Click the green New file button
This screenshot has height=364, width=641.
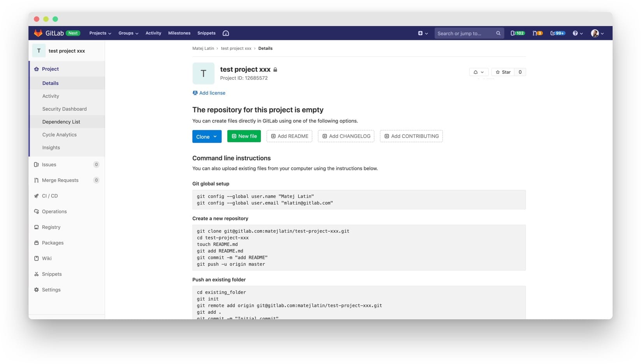244,136
